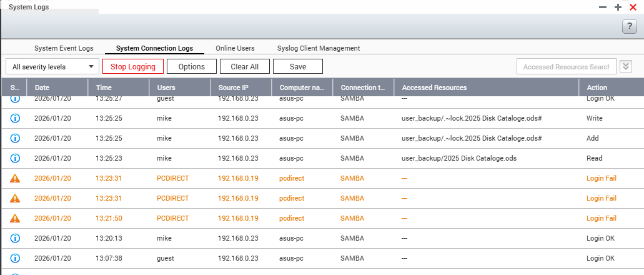Click info icon on 13:07:38 guest row
The image size is (644, 275).
coord(16,258)
